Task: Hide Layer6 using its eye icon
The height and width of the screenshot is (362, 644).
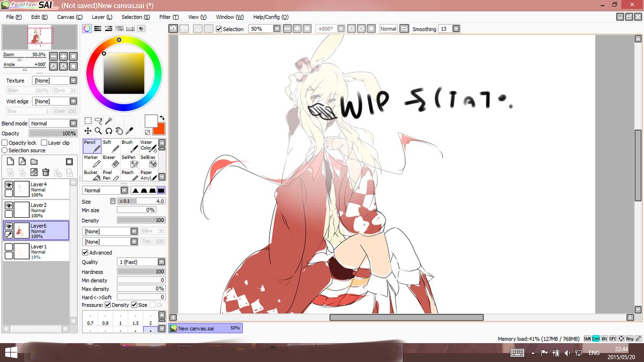Action: click(x=9, y=226)
